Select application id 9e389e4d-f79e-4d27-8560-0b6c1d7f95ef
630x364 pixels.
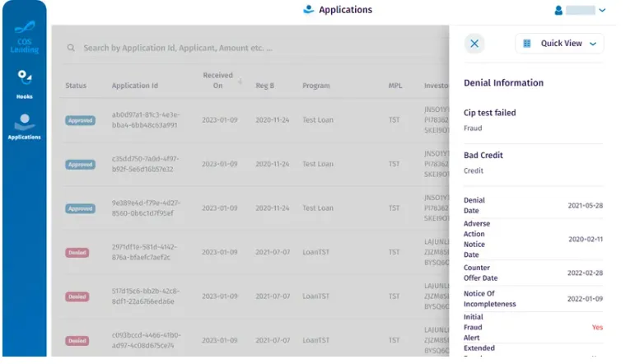146,208
